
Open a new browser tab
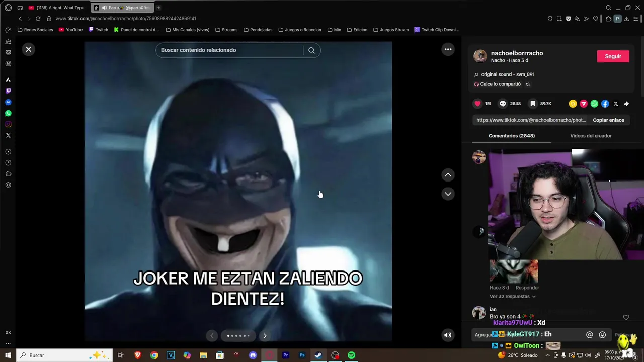point(158,8)
